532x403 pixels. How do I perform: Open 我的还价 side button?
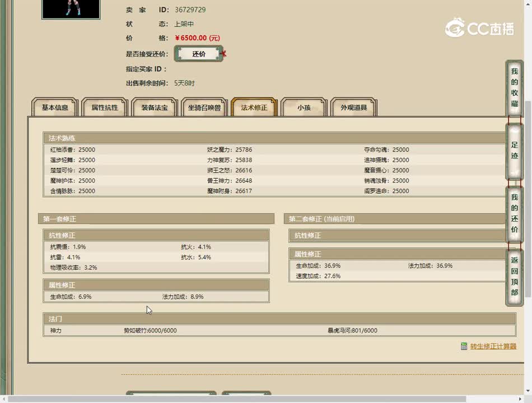514,213
